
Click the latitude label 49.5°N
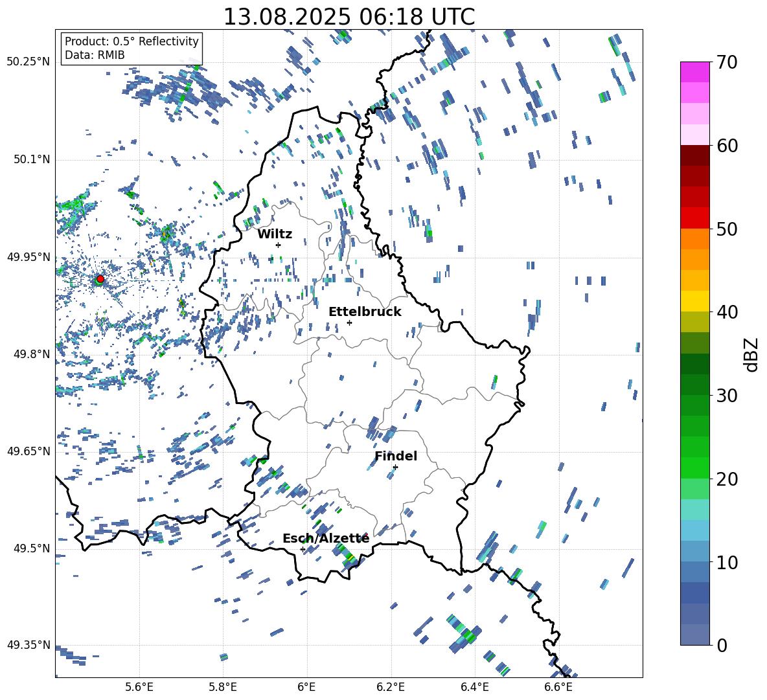(31, 548)
